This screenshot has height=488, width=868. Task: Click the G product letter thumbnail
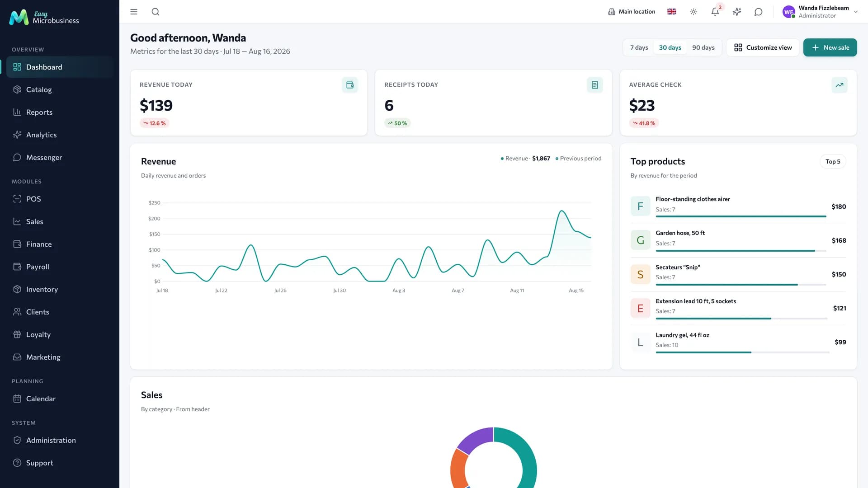tap(640, 240)
